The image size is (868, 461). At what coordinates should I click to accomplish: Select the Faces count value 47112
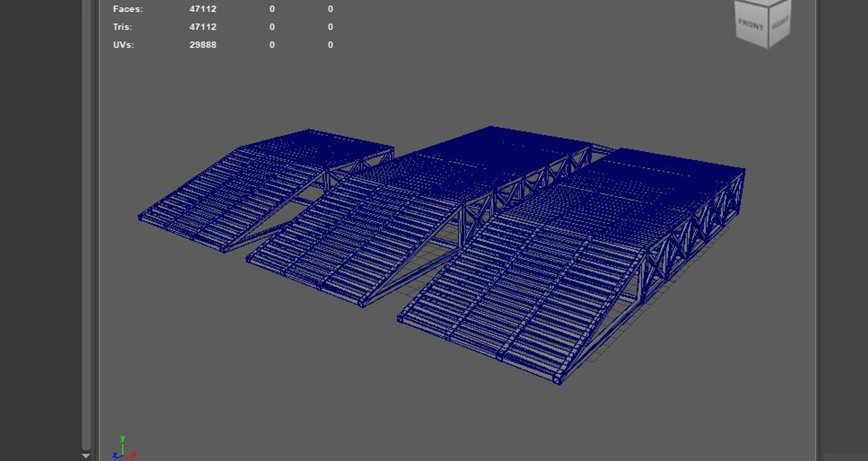tap(203, 9)
